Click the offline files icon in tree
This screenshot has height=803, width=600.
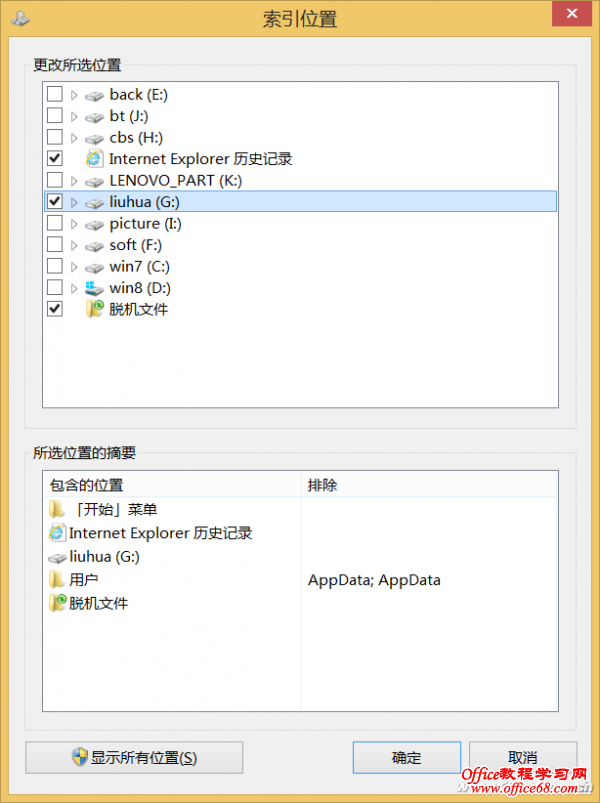(x=94, y=309)
